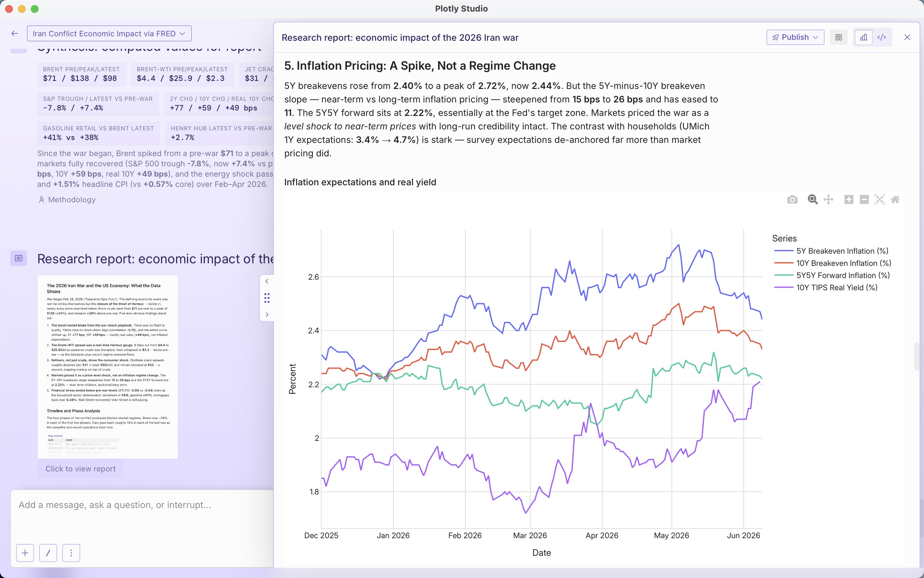Click the report cell document icon
924x578 pixels.
coord(18,258)
